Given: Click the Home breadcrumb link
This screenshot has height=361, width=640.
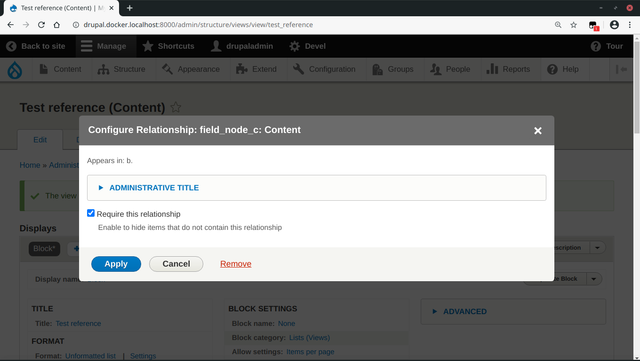Looking at the screenshot, I should (30, 165).
